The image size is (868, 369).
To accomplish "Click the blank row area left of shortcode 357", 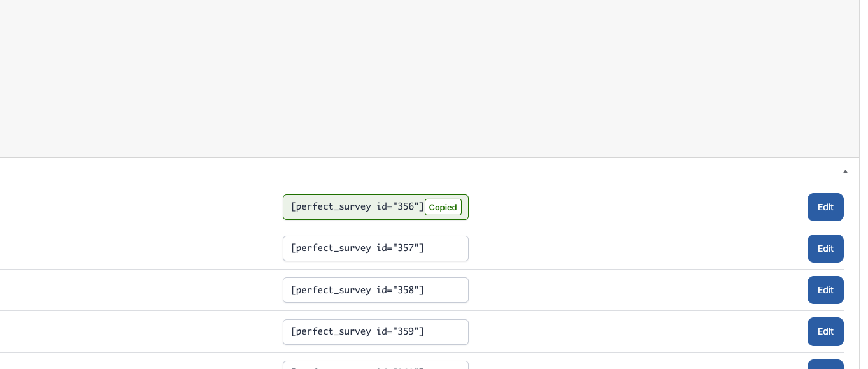I will [141, 249].
